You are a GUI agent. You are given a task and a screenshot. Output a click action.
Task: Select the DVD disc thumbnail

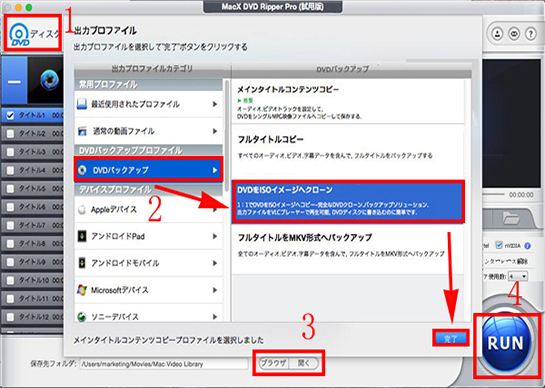tap(49, 80)
